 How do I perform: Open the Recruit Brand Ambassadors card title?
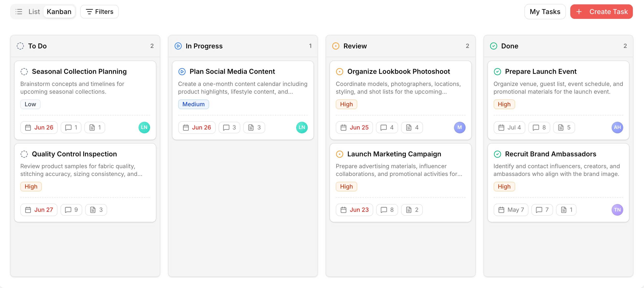(x=550, y=154)
